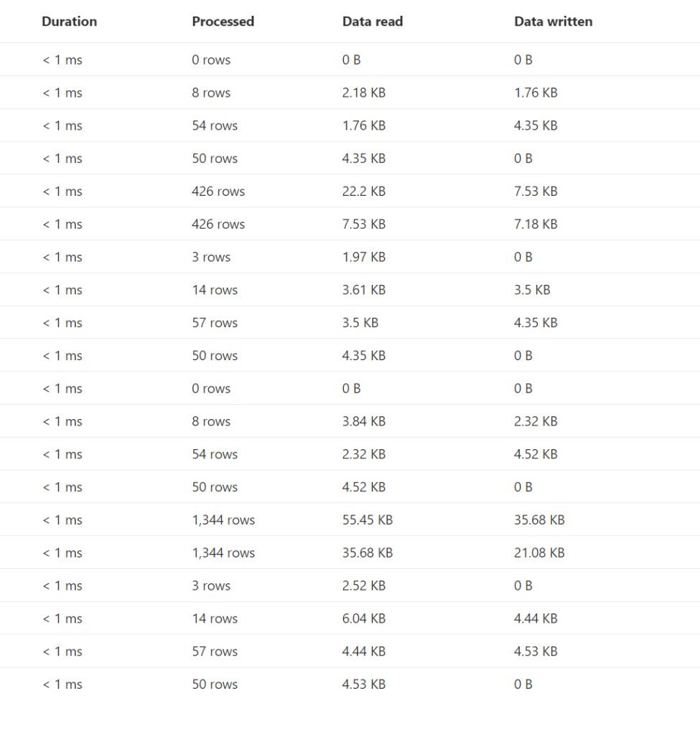Click the 55.45 KB data read cell
700x734 pixels.
[x=367, y=520]
